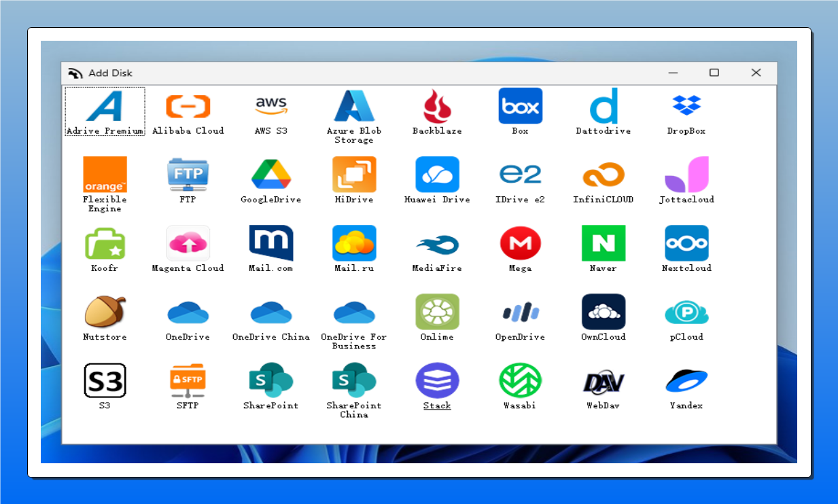
Task: Select the SharePoint icon
Action: click(271, 380)
